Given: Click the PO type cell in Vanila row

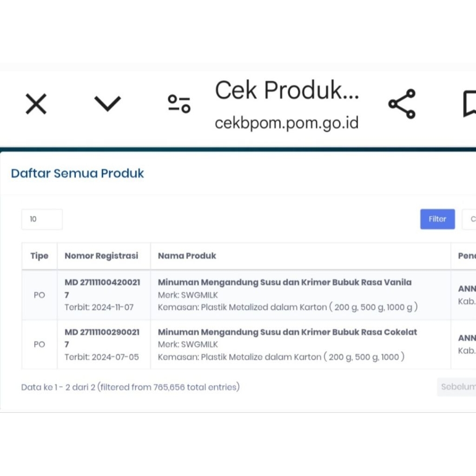Looking at the screenshot, I should 40,295.
